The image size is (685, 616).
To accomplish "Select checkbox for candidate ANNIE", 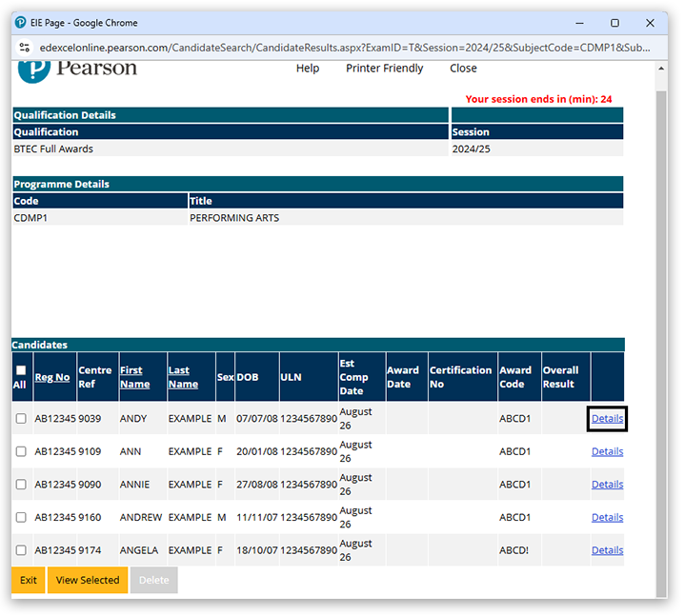I will 21,485.
